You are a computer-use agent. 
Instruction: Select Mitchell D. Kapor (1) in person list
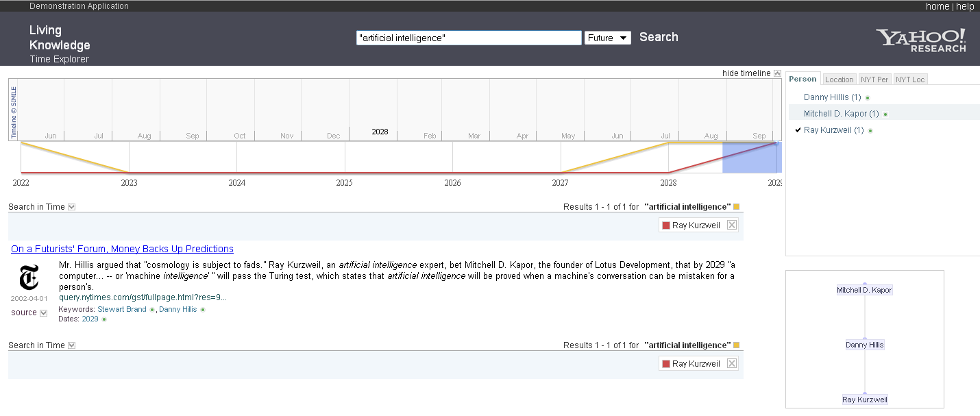(x=841, y=114)
